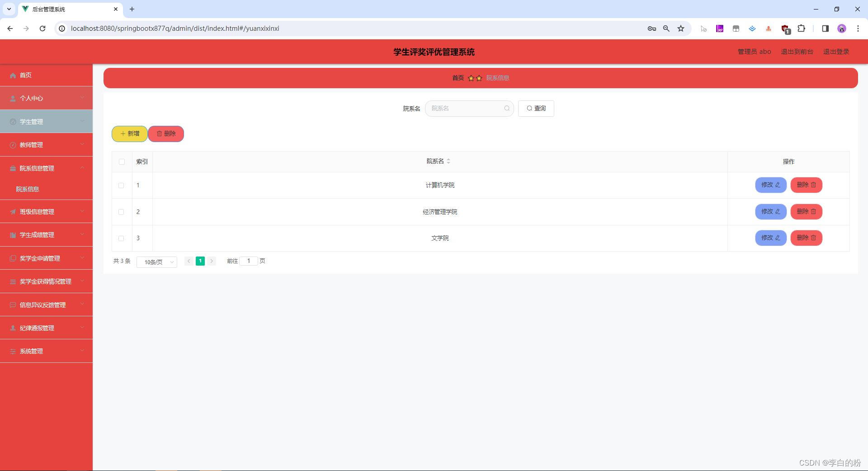The width and height of the screenshot is (868, 471).
Task: Click the previous page arrow in pagination
Action: click(189, 261)
